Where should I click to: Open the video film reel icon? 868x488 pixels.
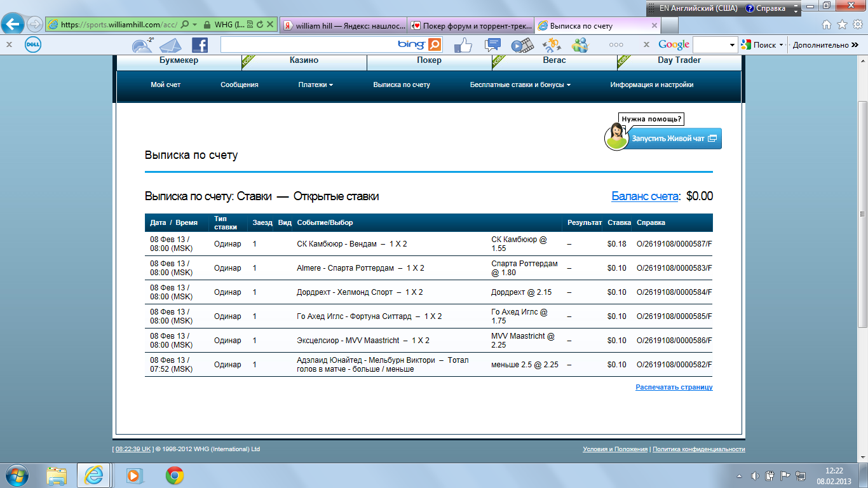[x=522, y=45]
